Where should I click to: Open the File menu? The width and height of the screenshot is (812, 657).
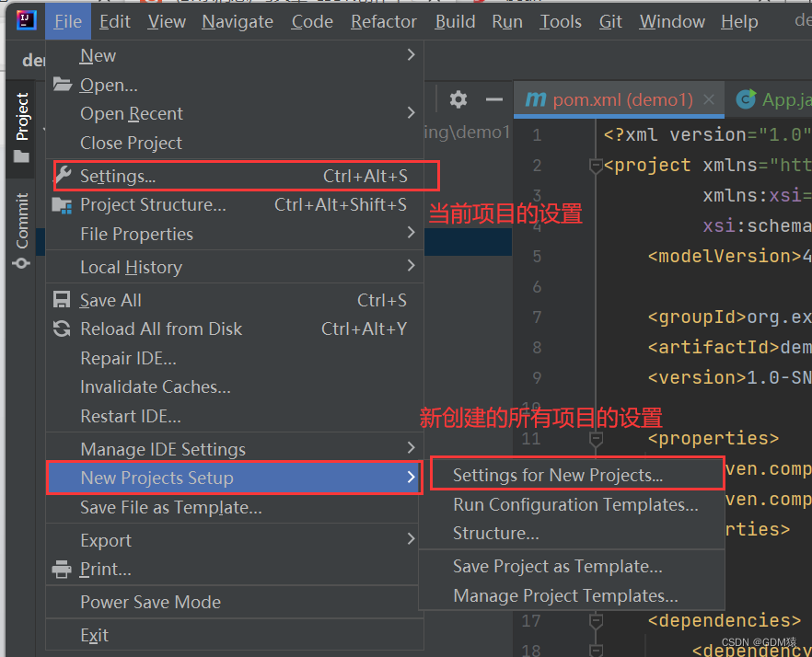68,22
